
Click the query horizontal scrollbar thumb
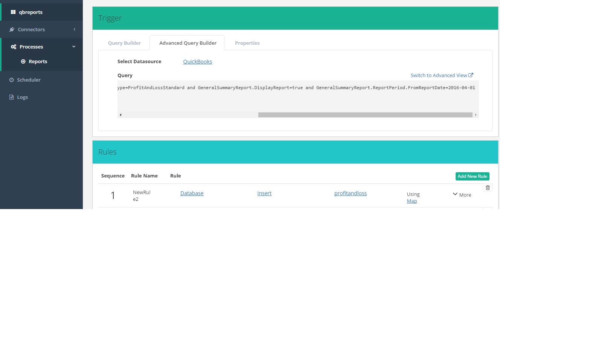point(365,115)
